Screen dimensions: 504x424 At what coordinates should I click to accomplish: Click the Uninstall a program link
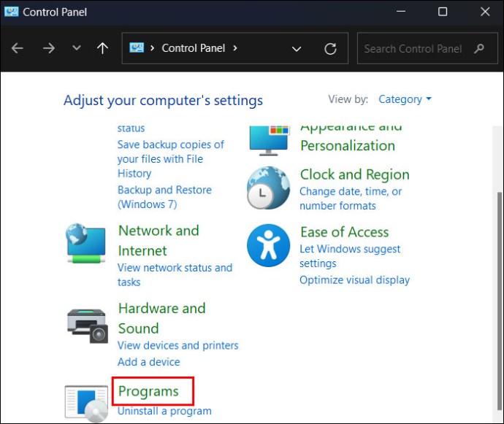164,411
